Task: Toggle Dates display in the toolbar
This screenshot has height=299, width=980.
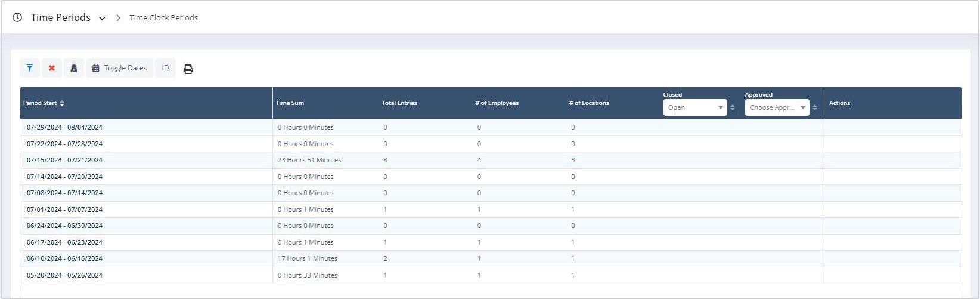Action: pyautogui.click(x=119, y=68)
